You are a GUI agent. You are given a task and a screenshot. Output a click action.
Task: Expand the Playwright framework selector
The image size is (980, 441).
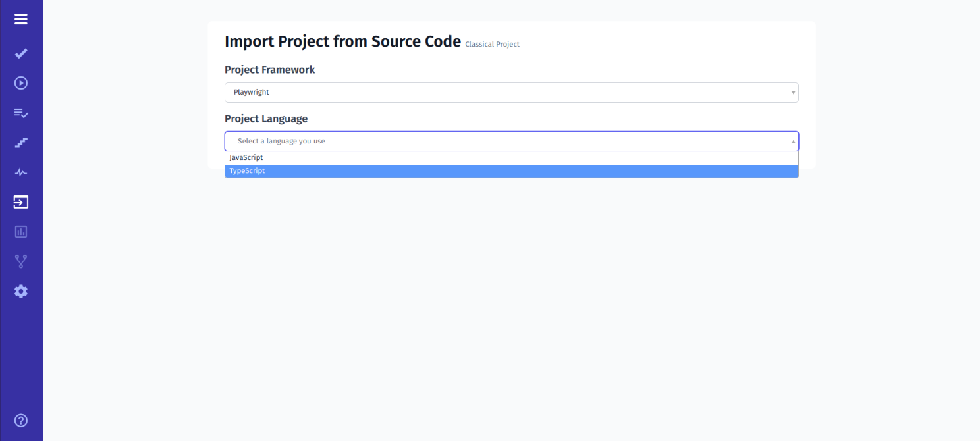click(x=792, y=92)
